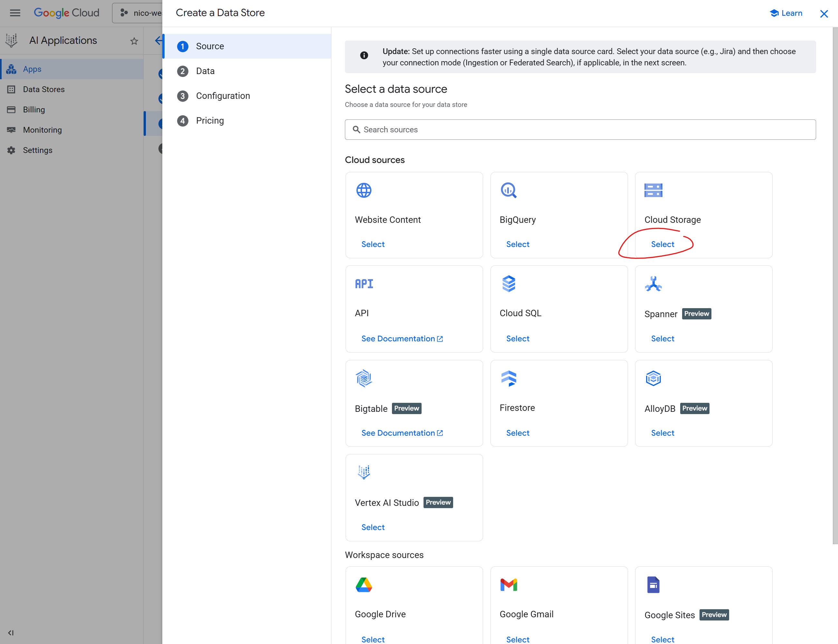Open Monitoring in the sidebar
Image resolution: width=838 pixels, height=644 pixels.
tap(42, 130)
